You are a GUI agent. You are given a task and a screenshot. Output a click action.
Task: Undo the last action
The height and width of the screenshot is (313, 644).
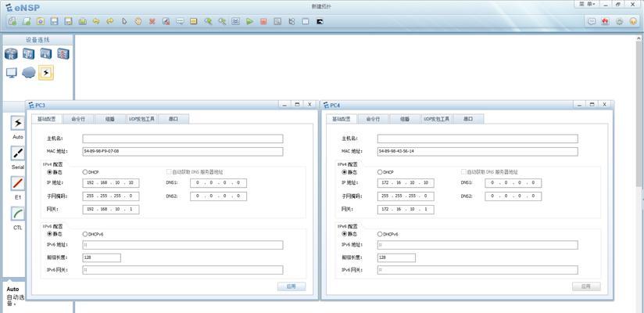(x=96, y=21)
